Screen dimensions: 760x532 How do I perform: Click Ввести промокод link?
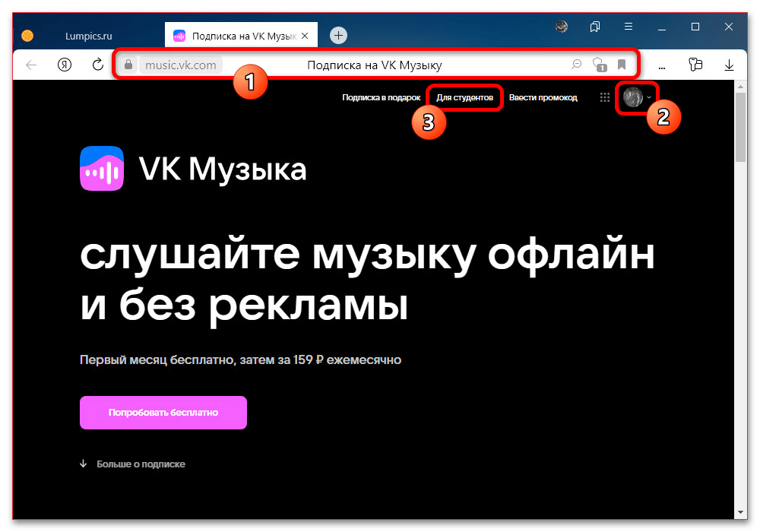pos(543,97)
